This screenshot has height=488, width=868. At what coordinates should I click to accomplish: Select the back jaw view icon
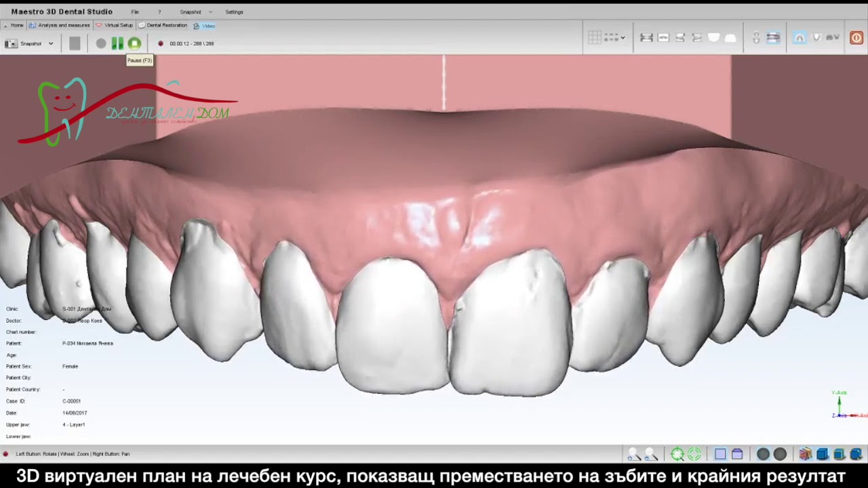[663, 38]
